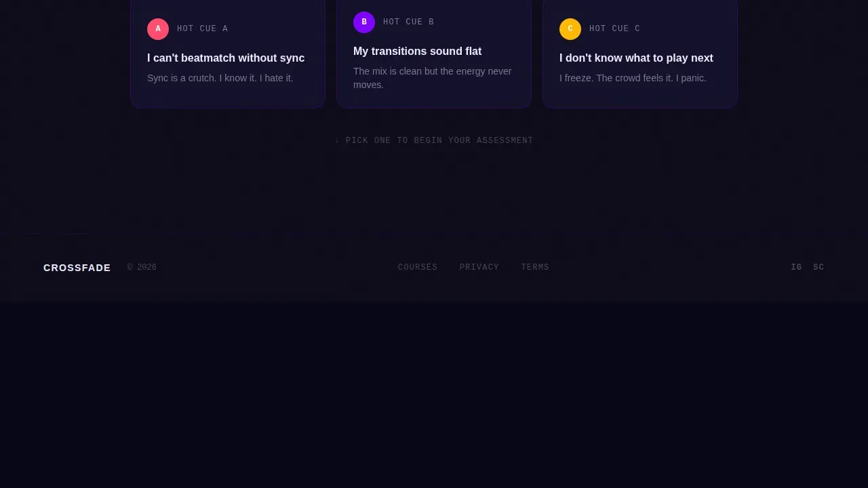The image size is (868, 488).
Task: Click the HOT CUE A label
Action: [203, 29]
